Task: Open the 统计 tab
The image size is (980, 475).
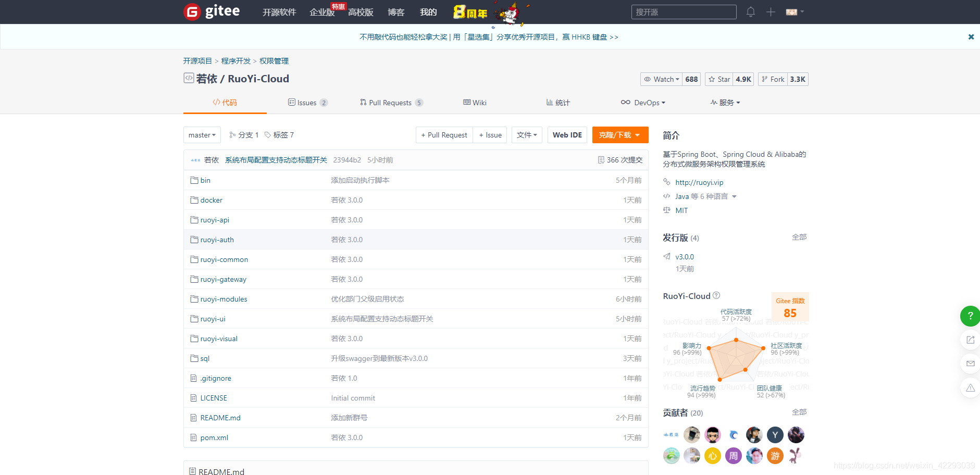Action: coord(558,103)
